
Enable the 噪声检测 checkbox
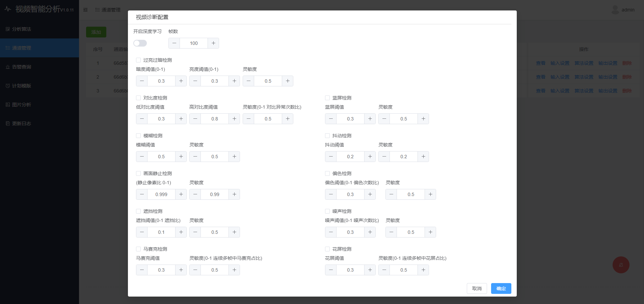tap(327, 211)
